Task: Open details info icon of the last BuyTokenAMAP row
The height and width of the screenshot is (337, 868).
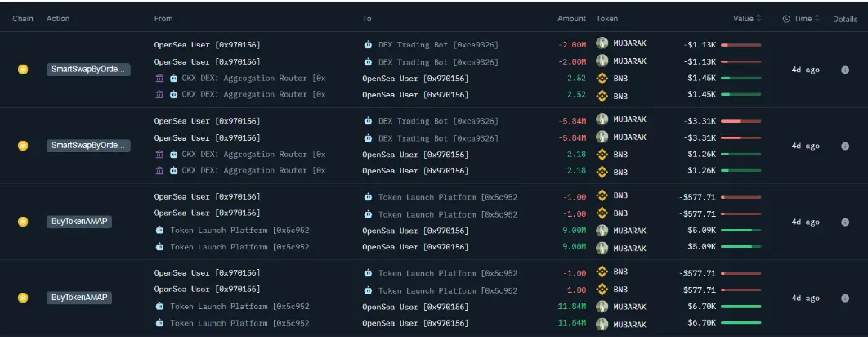Action: [x=845, y=298]
